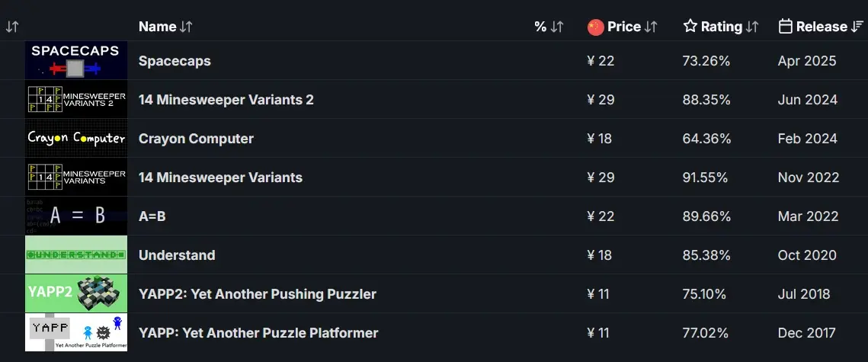Click the calendar icon beside Release
Image resolution: width=868 pixels, height=362 pixels.
(x=786, y=27)
